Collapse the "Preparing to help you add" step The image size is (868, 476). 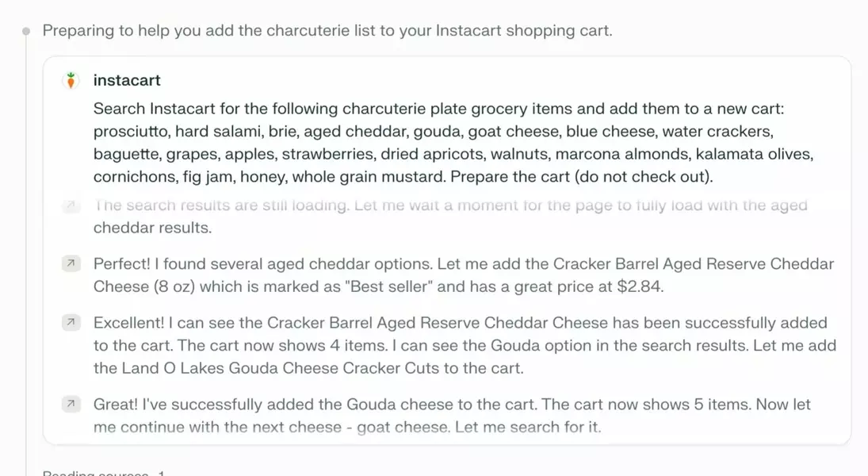(327, 31)
